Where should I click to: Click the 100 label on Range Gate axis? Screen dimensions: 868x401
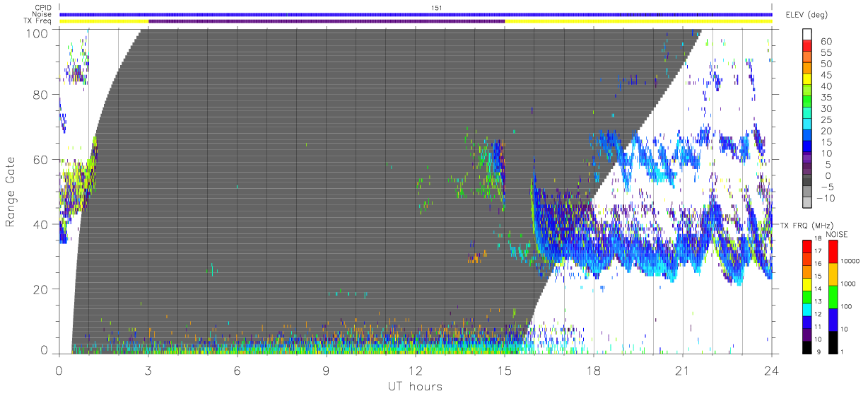point(37,33)
